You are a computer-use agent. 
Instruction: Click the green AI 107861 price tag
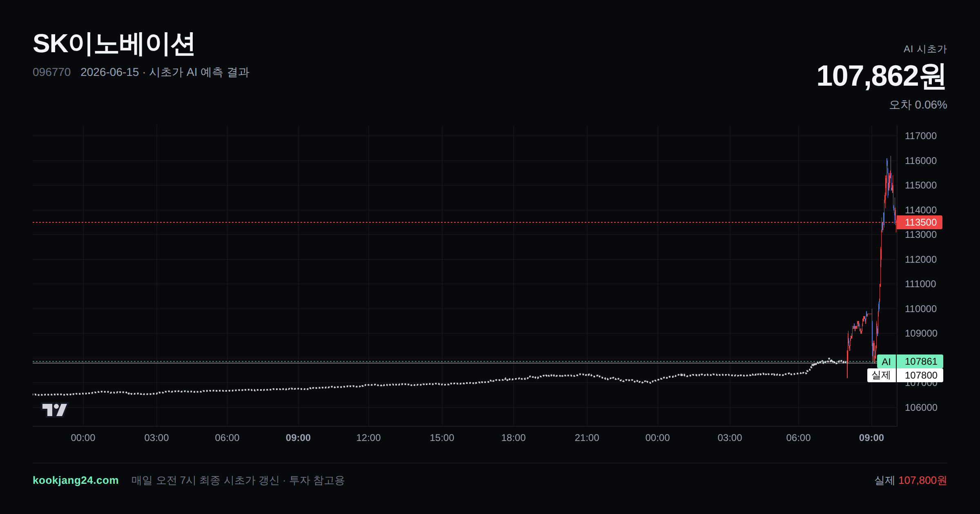pos(910,361)
